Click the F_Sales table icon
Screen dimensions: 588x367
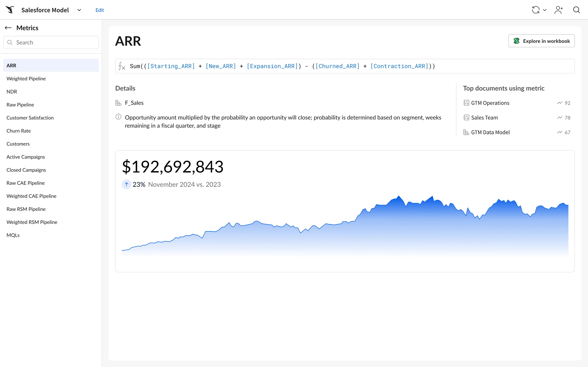[x=118, y=103]
